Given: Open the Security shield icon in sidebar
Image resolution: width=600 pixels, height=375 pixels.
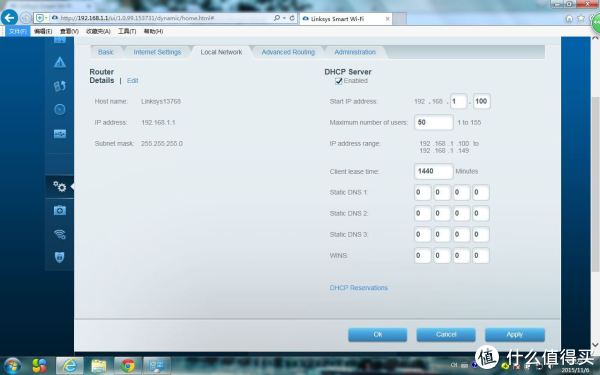Looking at the screenshot, I should [x=60, y=257].
